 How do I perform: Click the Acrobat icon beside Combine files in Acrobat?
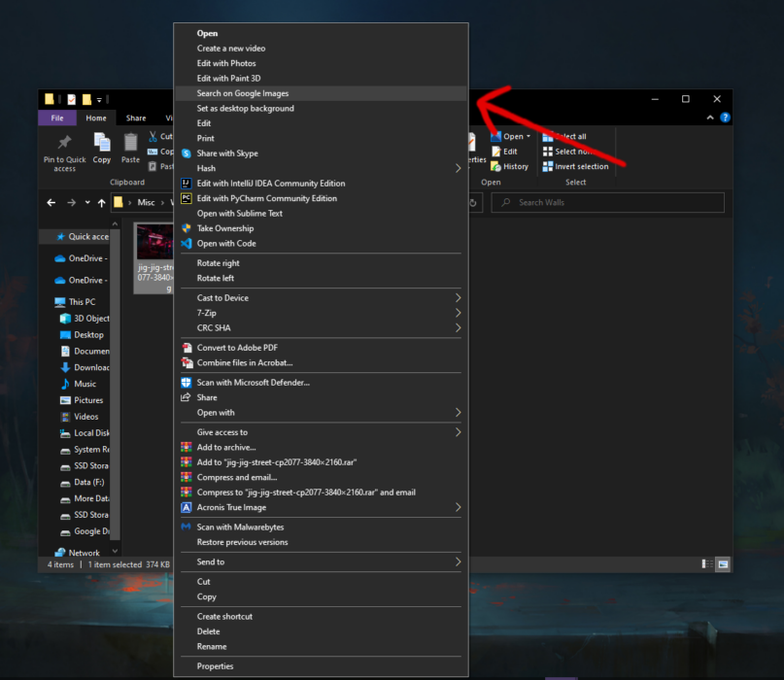point(187,362)
